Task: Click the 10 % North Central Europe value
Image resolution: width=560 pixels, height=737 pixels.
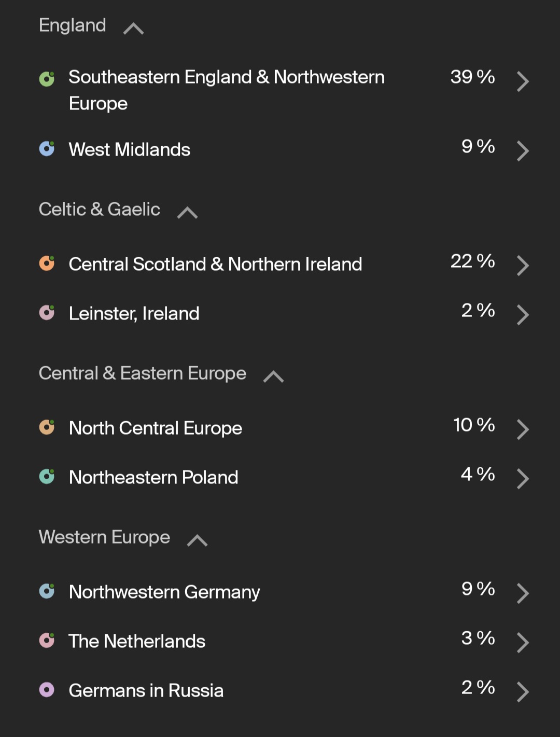Action: pyautogui.click(x=474, y=425)
